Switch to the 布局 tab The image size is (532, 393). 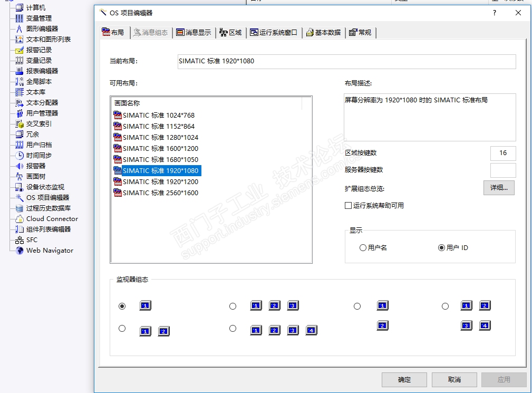point(114,32)
